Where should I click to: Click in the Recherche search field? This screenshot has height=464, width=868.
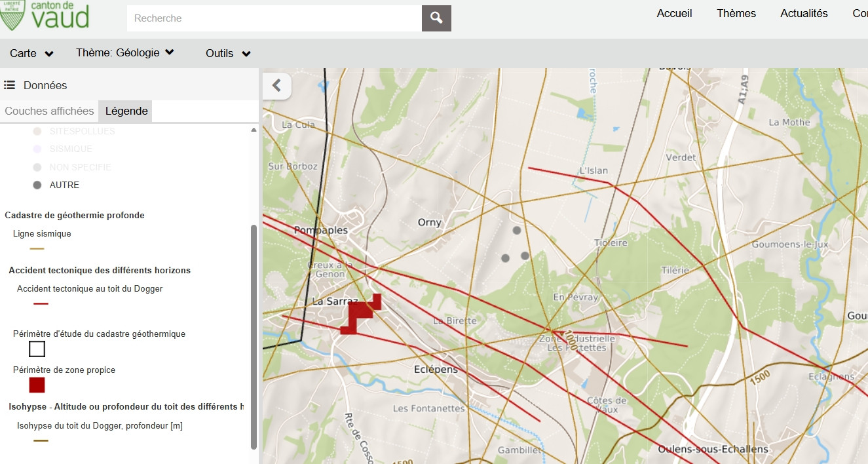click(x=274, y=18)
